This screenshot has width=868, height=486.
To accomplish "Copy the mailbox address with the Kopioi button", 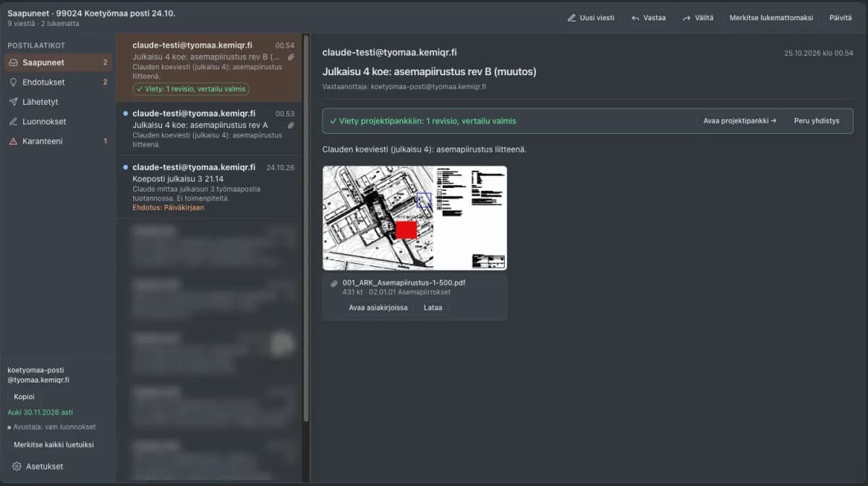I will pos(24,396).
